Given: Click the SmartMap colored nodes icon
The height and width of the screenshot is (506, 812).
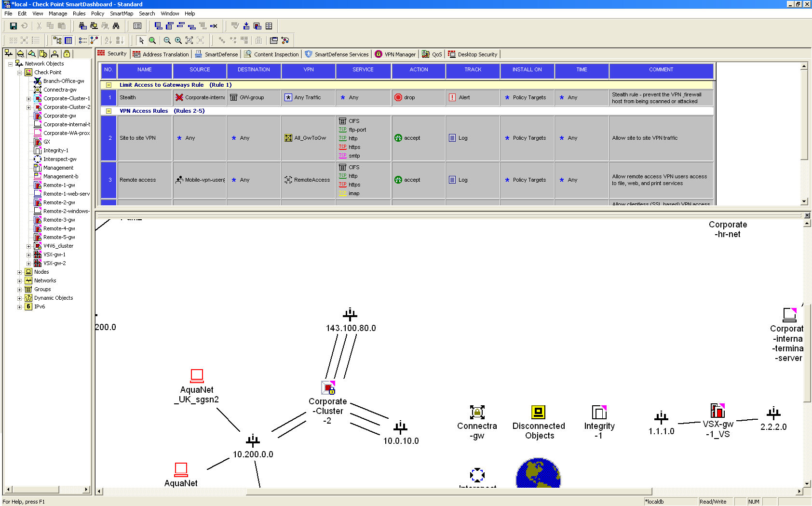Looking at the screenshot, I should point(285,40).
